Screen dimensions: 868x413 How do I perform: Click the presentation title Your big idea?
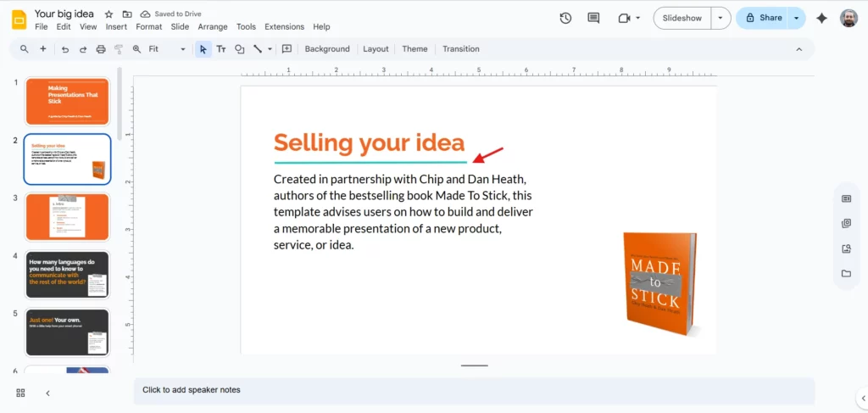[x=64, y=14]
